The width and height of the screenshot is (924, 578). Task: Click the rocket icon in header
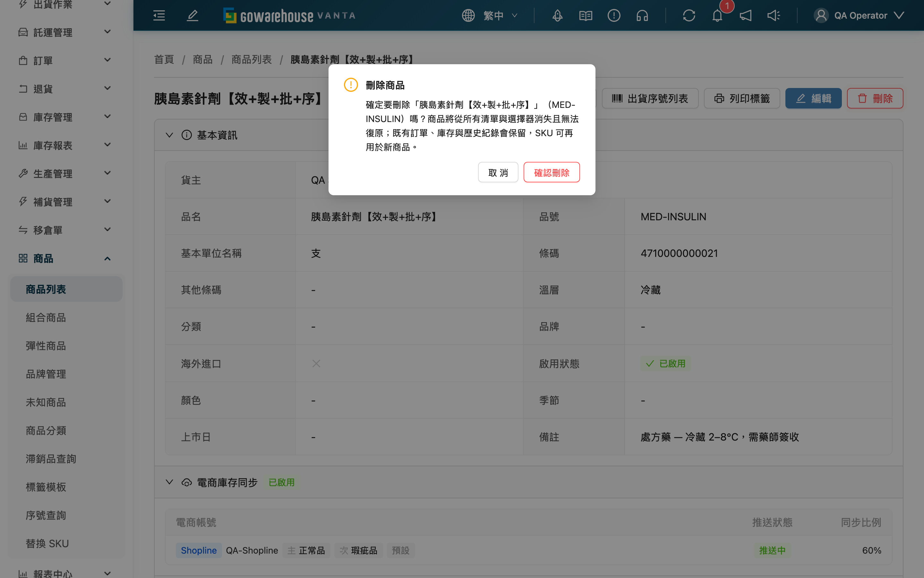[558, 15]
